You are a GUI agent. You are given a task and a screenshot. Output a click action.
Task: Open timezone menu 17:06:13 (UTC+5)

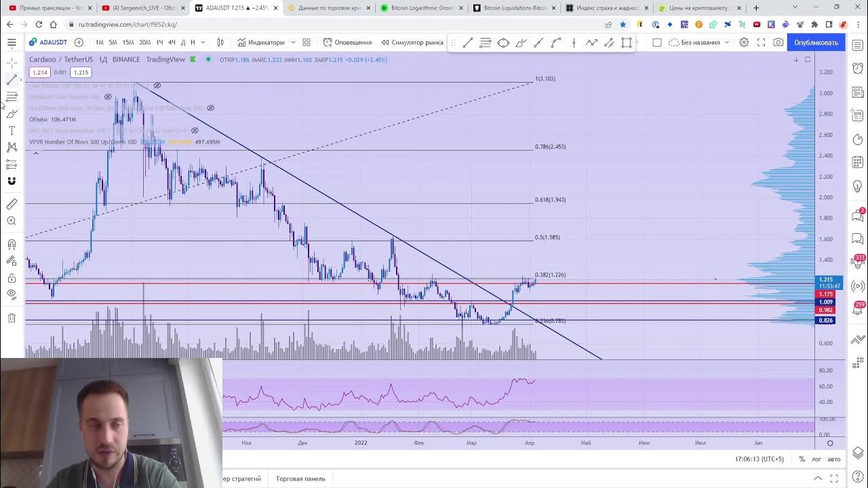pyautogui.click(x=759, y=459)
